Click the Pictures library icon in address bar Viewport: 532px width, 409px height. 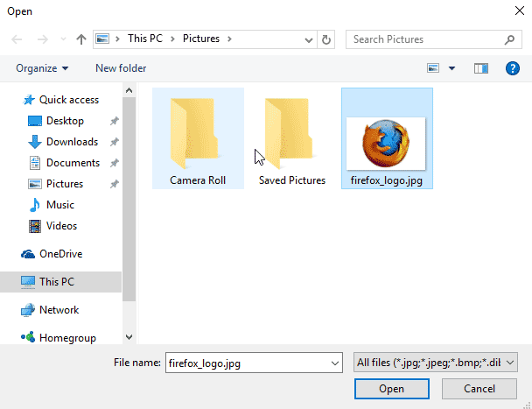click(x=102, y=39)
